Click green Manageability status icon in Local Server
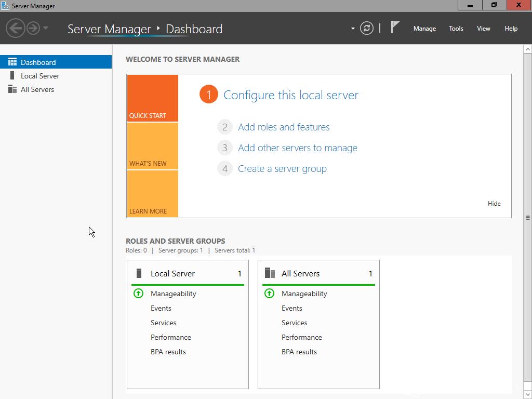 (x=138, y=293)
